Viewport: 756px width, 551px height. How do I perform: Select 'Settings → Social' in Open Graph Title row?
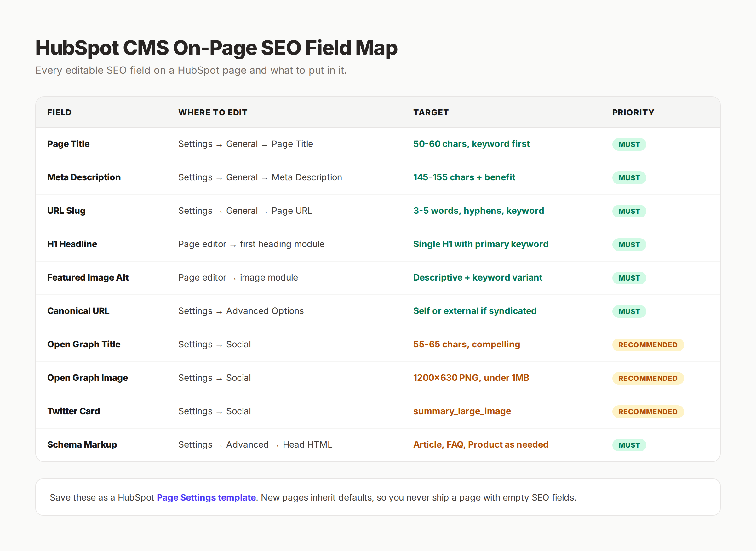[x=214, y=344]
